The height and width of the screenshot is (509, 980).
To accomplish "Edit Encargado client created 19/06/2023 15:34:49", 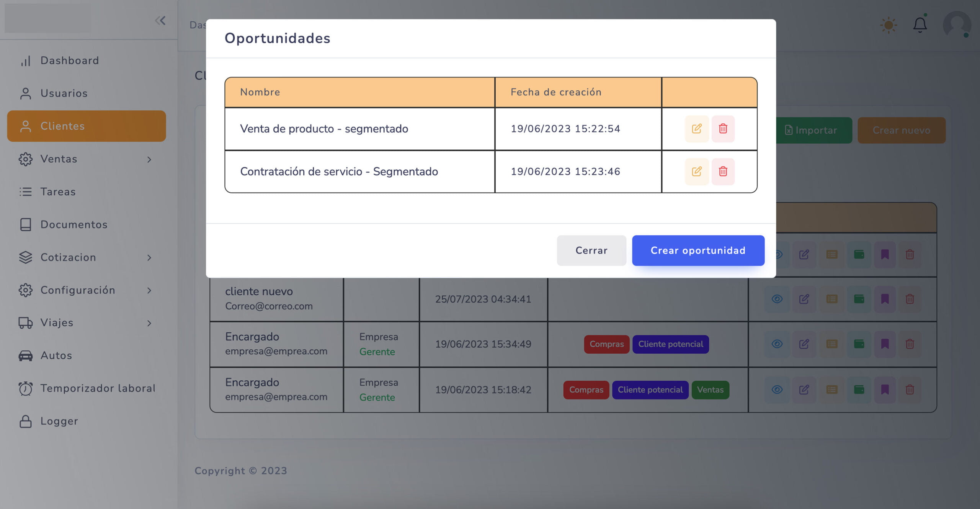I will point(804,344).
